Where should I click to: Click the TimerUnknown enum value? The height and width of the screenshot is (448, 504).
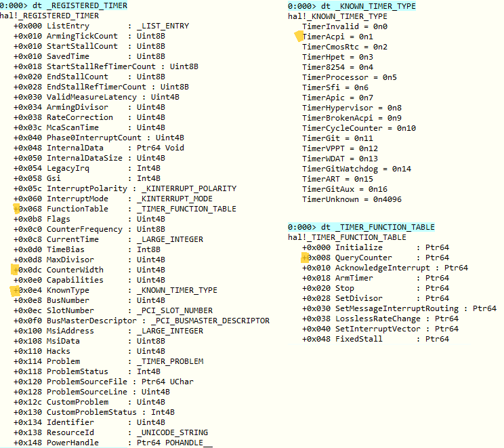tap(352, 199)
